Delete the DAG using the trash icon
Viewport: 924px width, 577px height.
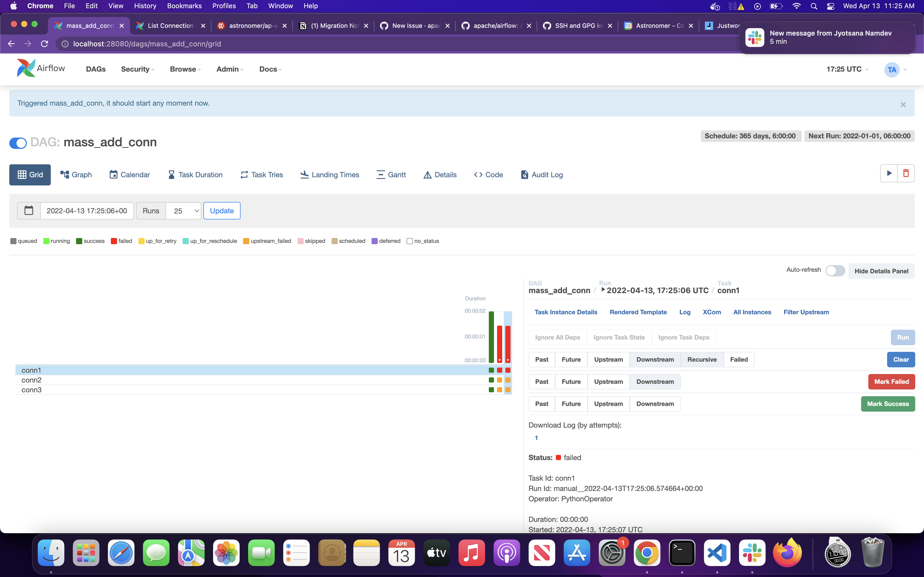point(906,173)
